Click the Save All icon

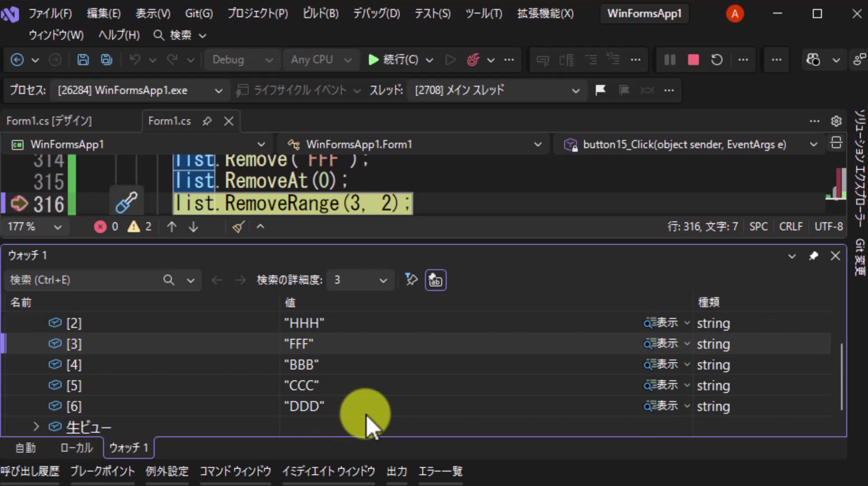(107, 60)
